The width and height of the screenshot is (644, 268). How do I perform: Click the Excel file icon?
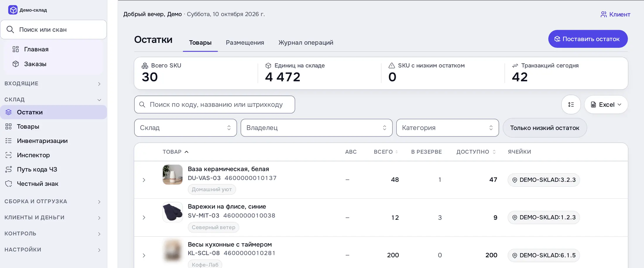tap(593, 105)
